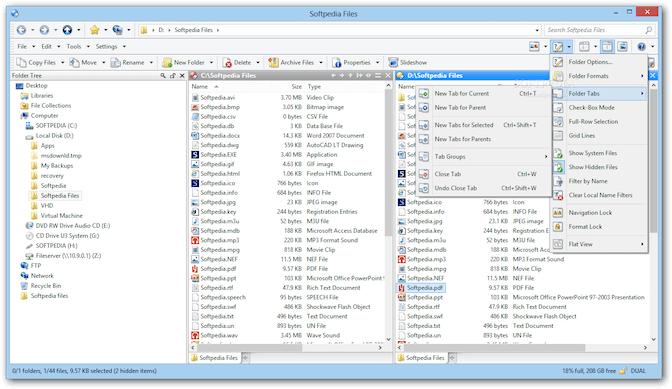
Task: Select Recycle Bin in the folder tree
Action: click(x=41, y=286)
